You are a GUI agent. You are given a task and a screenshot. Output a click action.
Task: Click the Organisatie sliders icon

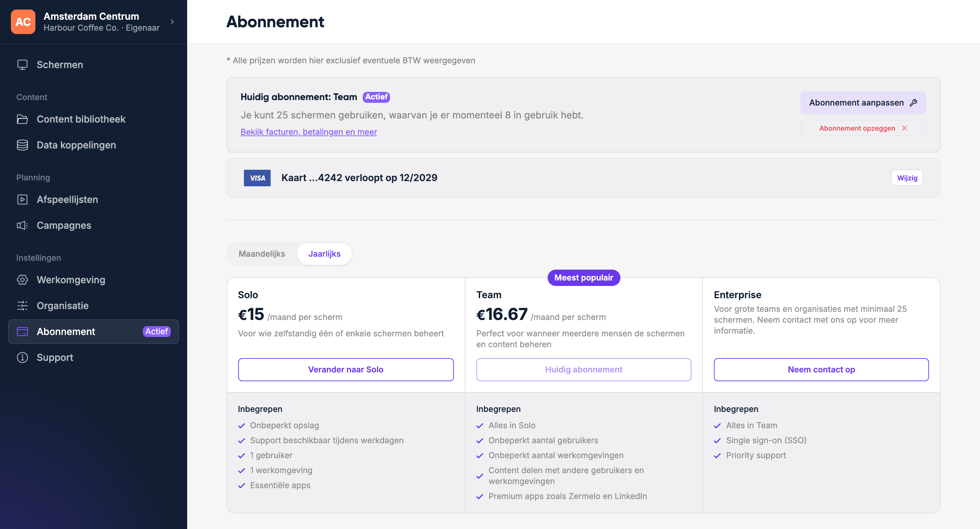22,306
